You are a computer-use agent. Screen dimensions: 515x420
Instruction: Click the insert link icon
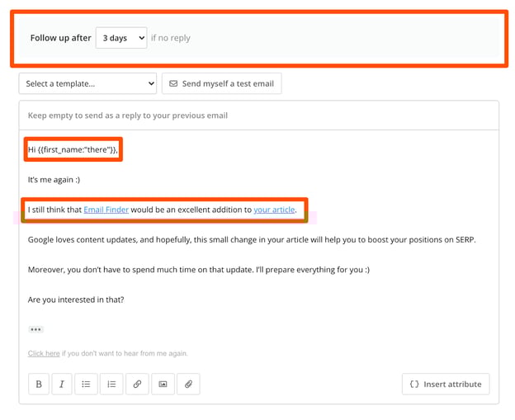point(137,385)
